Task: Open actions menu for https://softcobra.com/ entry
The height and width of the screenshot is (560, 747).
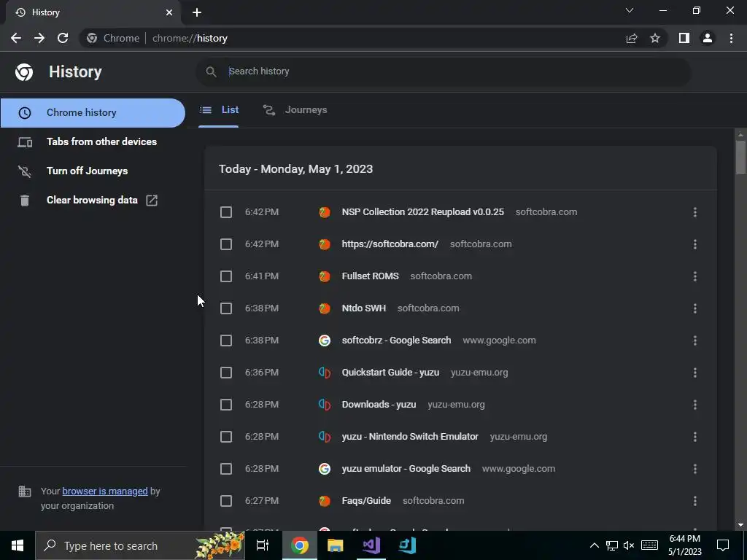Action: pos(695,244)
